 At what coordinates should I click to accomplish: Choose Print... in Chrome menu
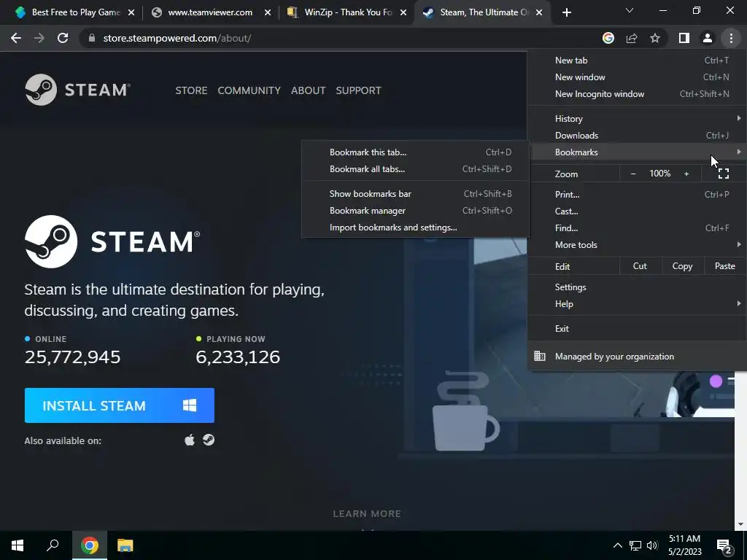(636, 194)
